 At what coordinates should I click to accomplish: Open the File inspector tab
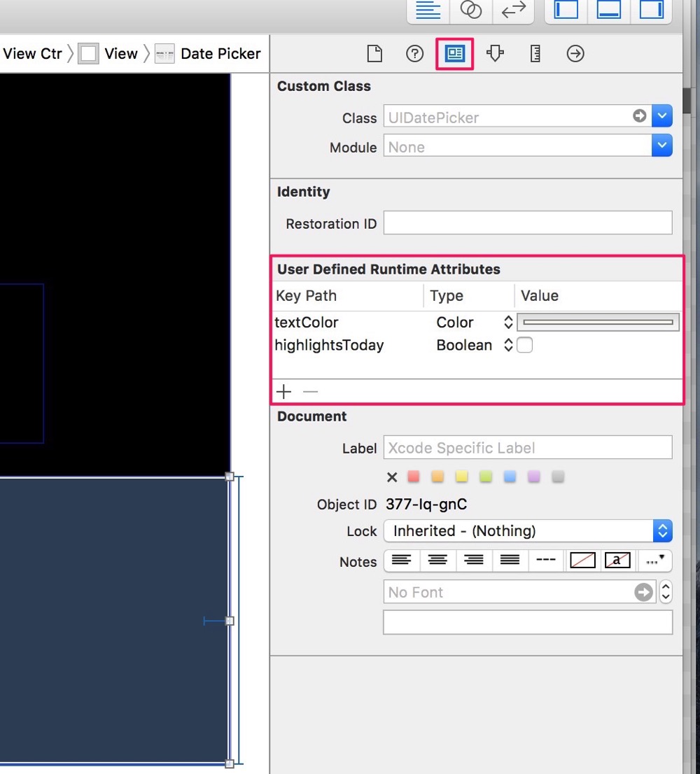coord(374,53)
